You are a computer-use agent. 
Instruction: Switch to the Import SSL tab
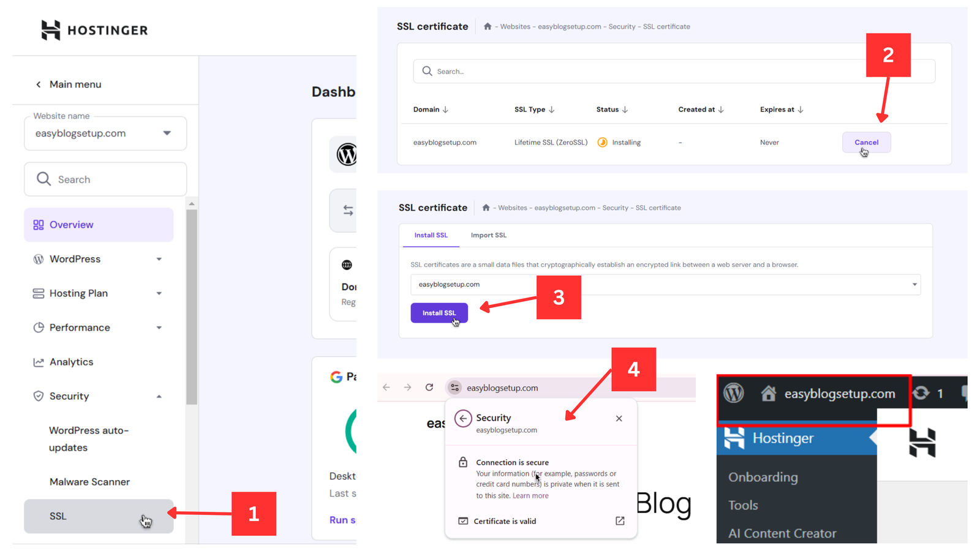488,235
